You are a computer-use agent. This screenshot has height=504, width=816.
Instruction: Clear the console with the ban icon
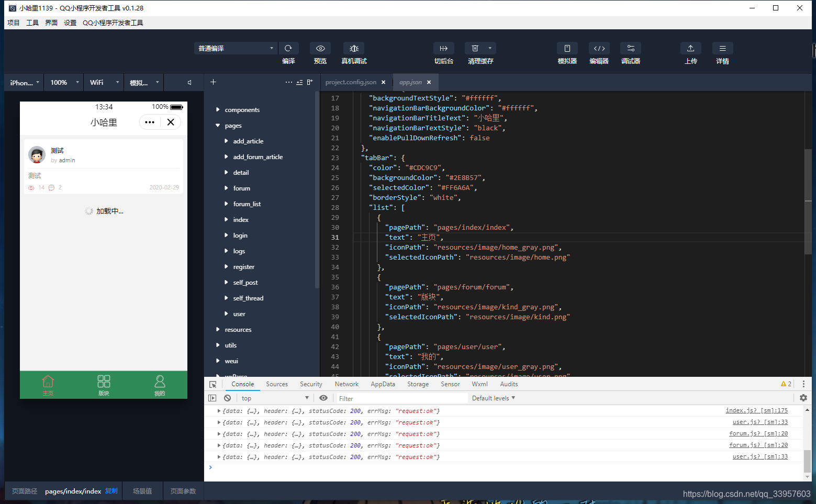tap(227, 398)
